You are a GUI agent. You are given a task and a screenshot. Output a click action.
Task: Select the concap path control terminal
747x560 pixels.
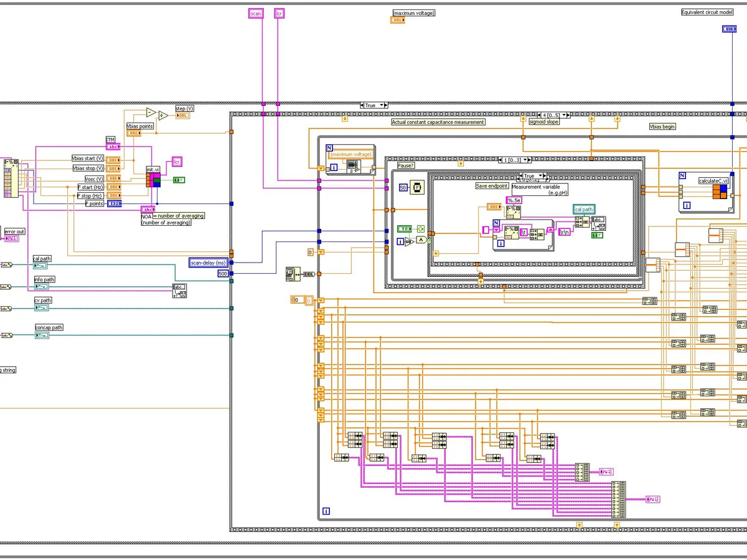(42, 335)
